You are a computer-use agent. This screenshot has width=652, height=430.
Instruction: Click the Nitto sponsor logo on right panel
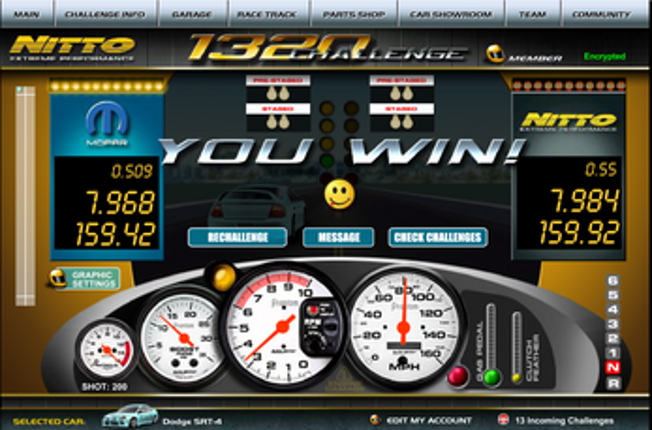[569, 122]
